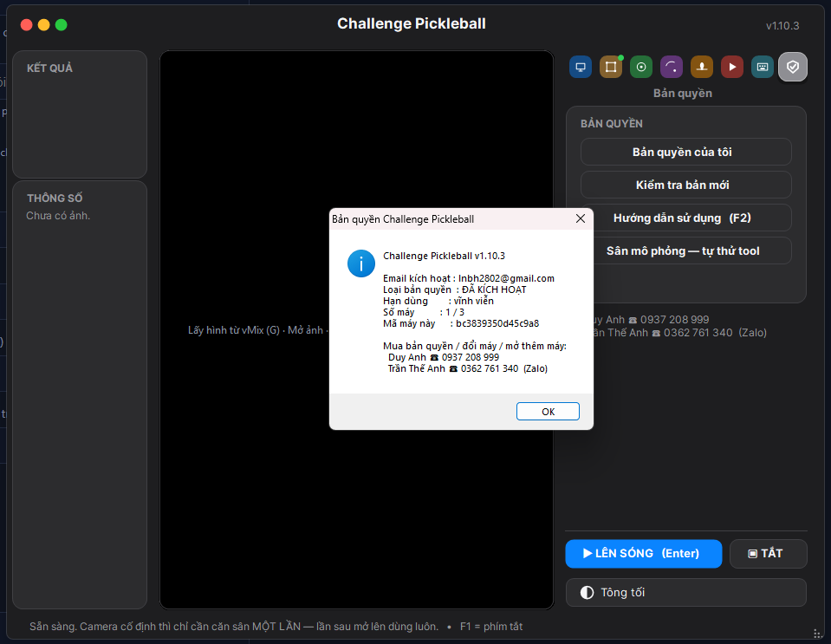Click the Chưa có ảnh. text
The height and width of the screenshot is (644, 831).
point(58,216)
